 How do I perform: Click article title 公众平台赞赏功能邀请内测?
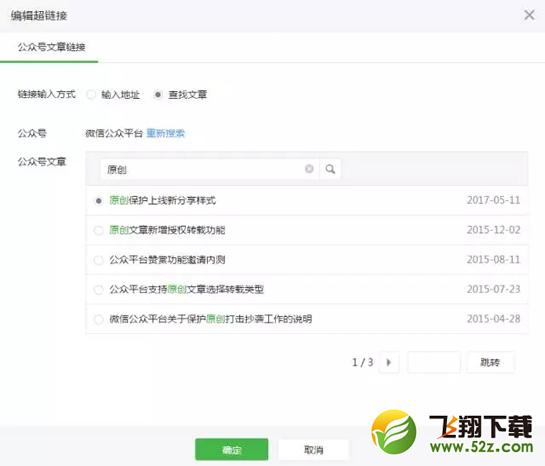coord(167,260)
